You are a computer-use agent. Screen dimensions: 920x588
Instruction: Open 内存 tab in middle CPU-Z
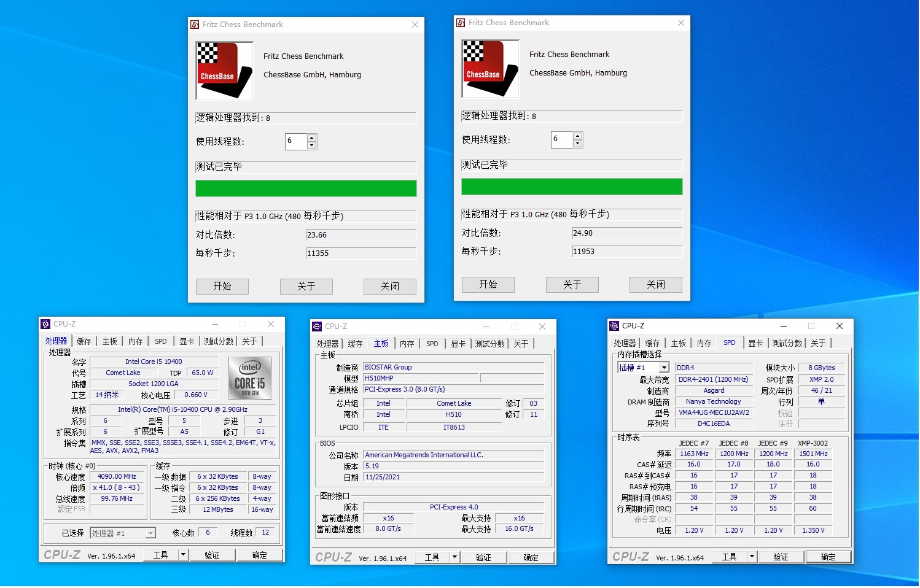click(x=407, y=344)
